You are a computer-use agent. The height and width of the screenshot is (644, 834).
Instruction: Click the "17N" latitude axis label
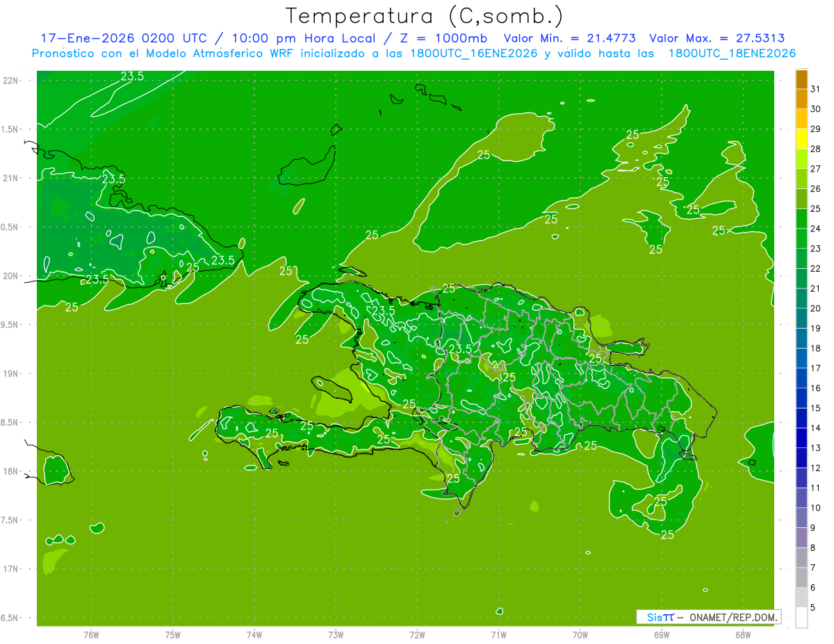click(11, 569)
